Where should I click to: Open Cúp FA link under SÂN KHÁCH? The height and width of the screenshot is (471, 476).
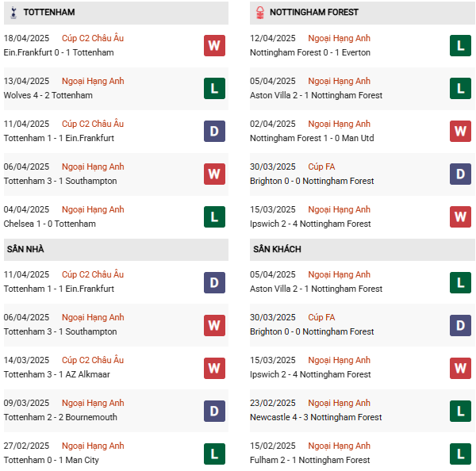click(x=321, y=317)
